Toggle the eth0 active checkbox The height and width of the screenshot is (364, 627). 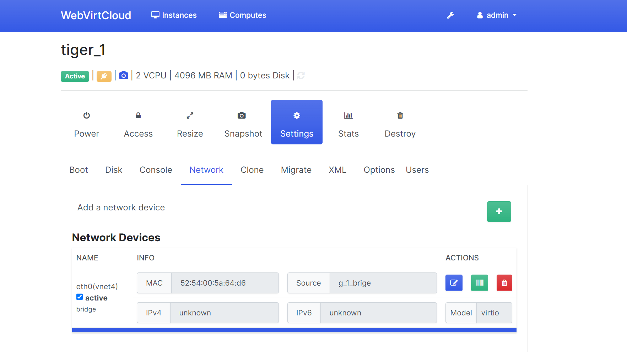[80, 297]
